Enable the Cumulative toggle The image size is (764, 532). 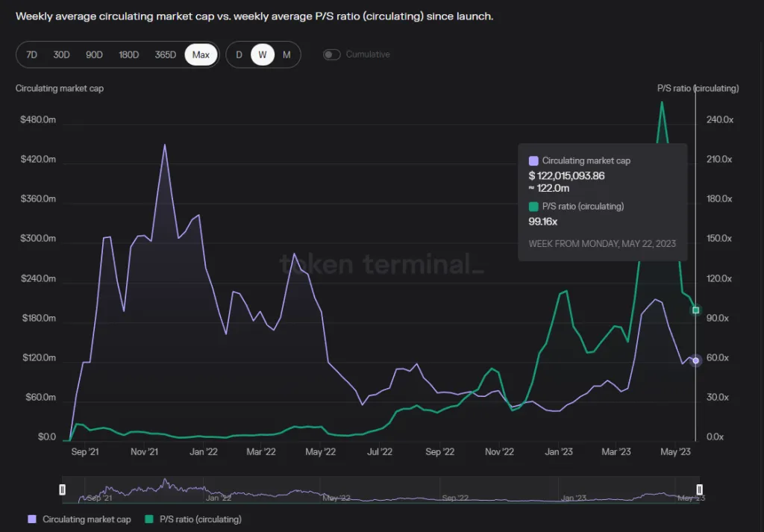[x=331, y=54]
